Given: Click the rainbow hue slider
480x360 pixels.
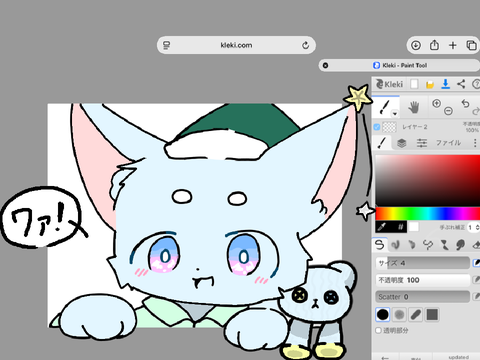Looking at the screenshot, I should click(428, 213).
